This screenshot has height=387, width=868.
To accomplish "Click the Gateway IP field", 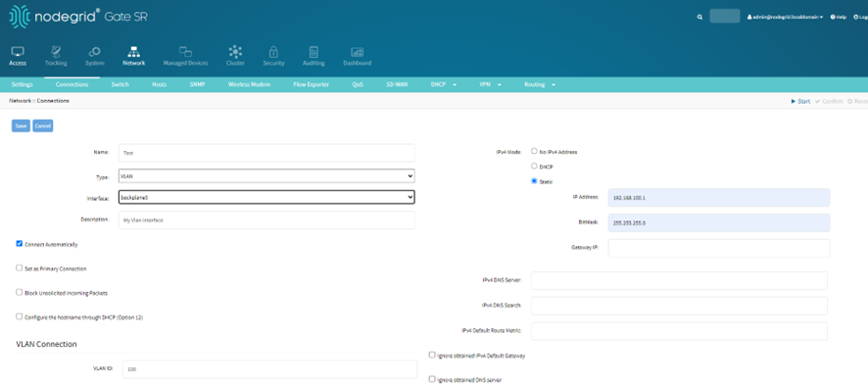I will pyautogui.click(x=718, y=248).
